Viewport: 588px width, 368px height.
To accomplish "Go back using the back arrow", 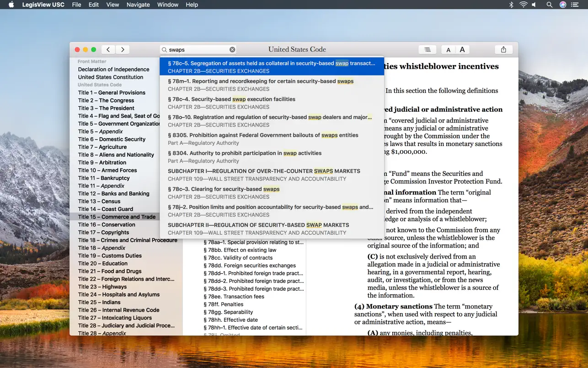I will point(108,49).
